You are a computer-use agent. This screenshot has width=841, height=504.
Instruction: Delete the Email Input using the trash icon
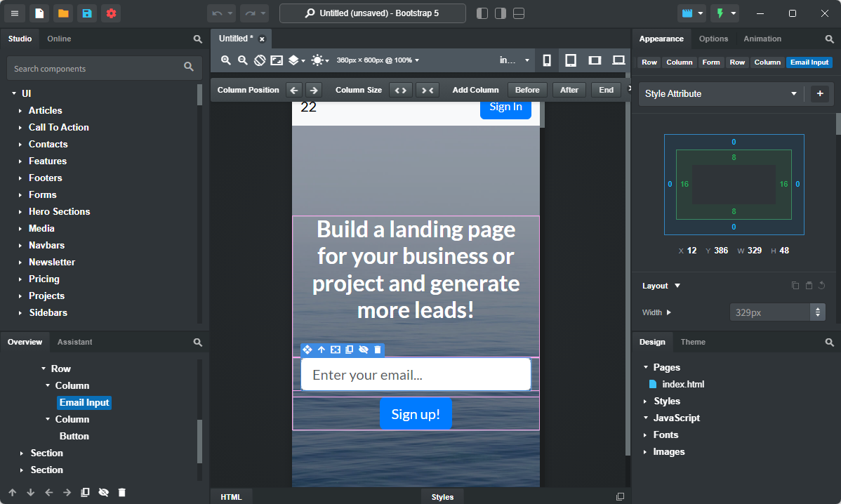(378, 350)
